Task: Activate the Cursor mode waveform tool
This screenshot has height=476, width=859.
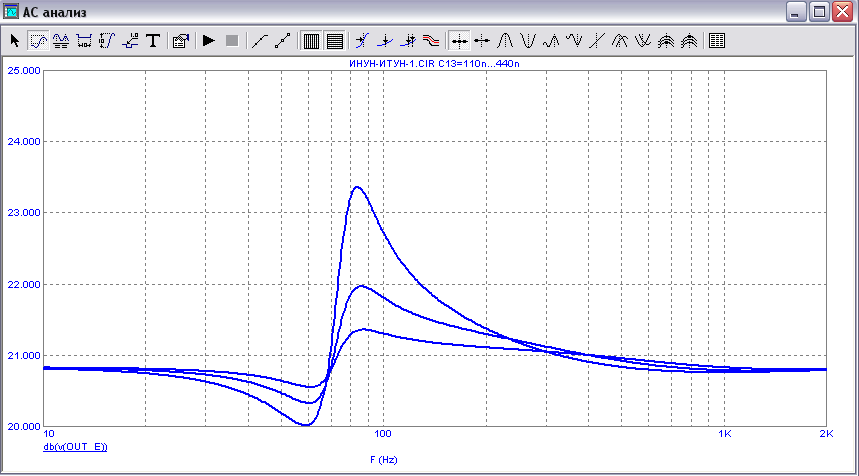Action: click(61, 41)
